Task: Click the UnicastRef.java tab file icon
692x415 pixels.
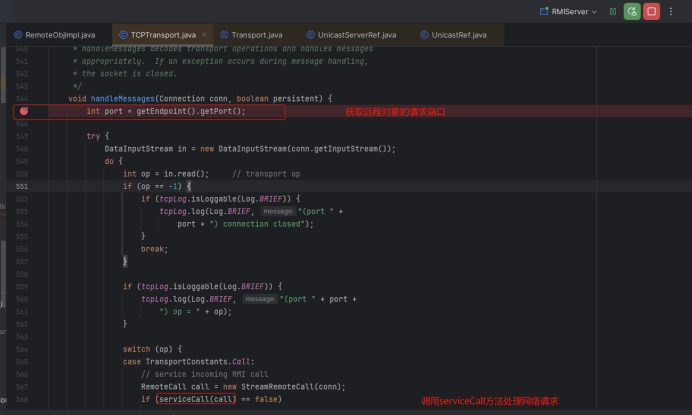Action: pos(423,34)
